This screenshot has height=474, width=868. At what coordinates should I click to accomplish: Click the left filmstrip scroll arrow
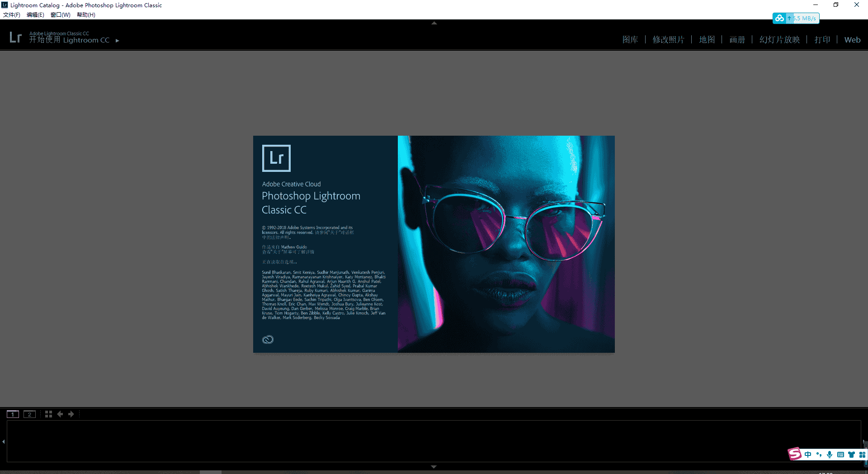[3, 442]
